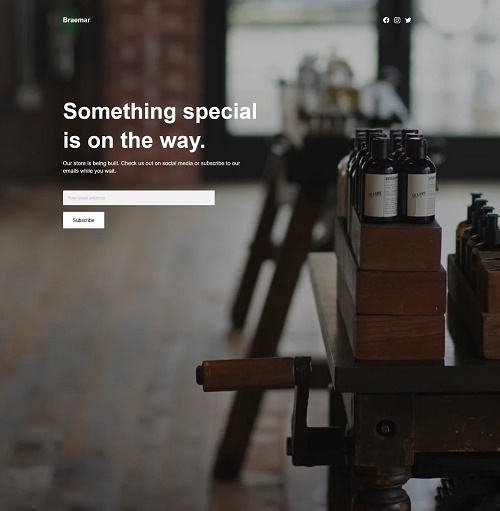Click the Braemar store name link
Viewport: 500px width, 511px height.
tap(76, 20)
